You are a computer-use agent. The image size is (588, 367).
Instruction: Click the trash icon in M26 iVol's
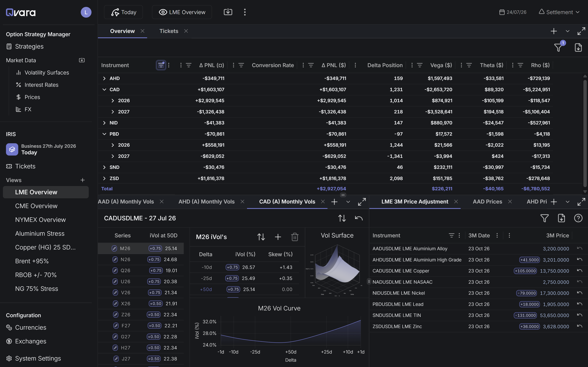click(295, 237)
